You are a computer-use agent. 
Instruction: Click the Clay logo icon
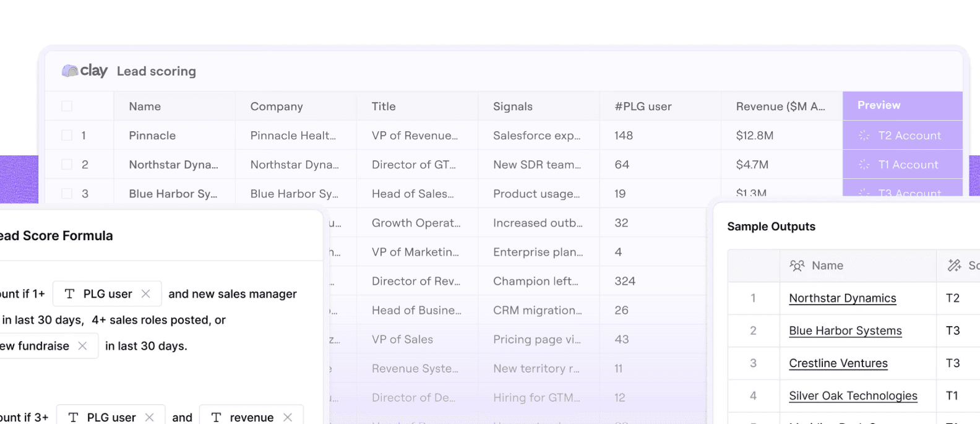(x=70, y=71)
